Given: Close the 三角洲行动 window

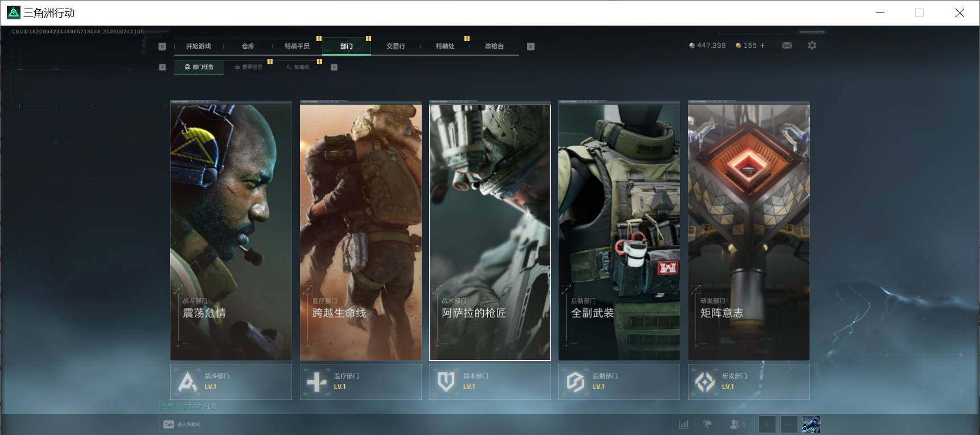Looking at the screenshot, I should [x=960, y=13].
